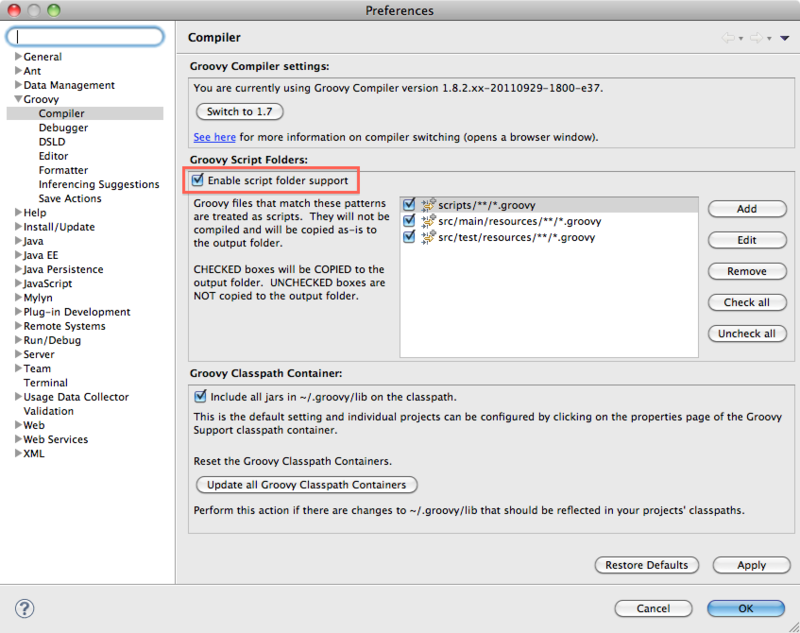
Task: Select the Data Management label
Action: (x=69, y=85)
